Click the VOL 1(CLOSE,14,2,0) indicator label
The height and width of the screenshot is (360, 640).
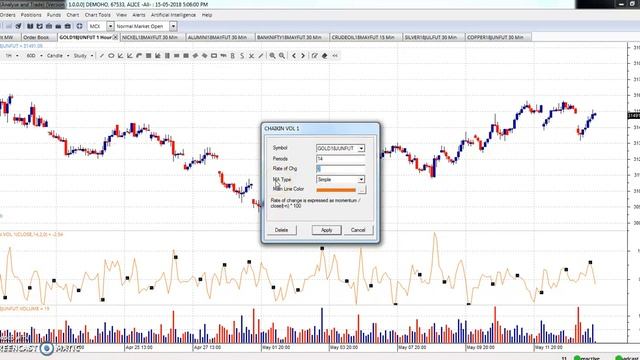[32, 234]
